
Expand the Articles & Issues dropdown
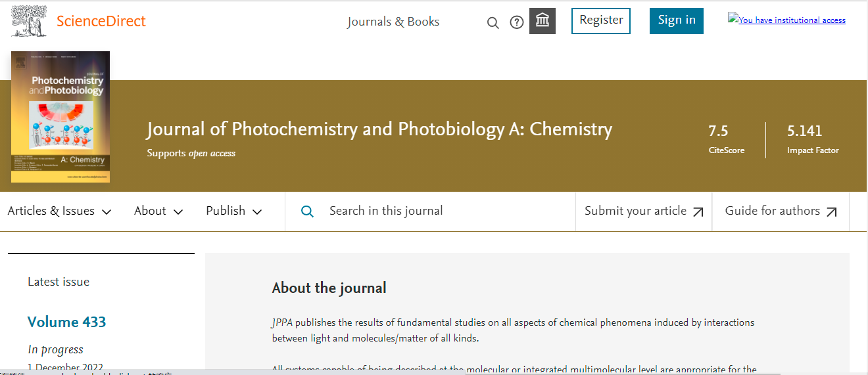(x=59, y=211)
